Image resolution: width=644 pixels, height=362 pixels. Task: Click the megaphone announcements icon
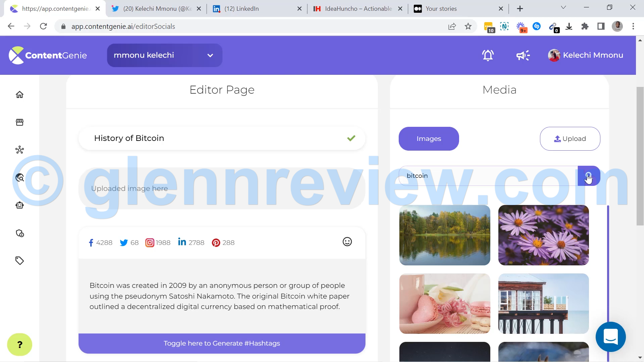[523, 55]
